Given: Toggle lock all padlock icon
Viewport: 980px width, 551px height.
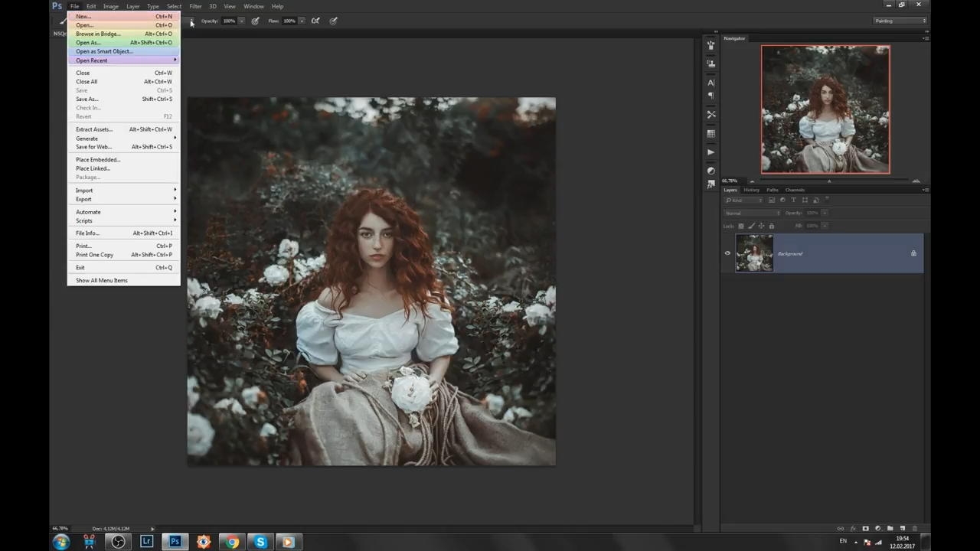Looking at the screenshot, I should coord(771,226).
